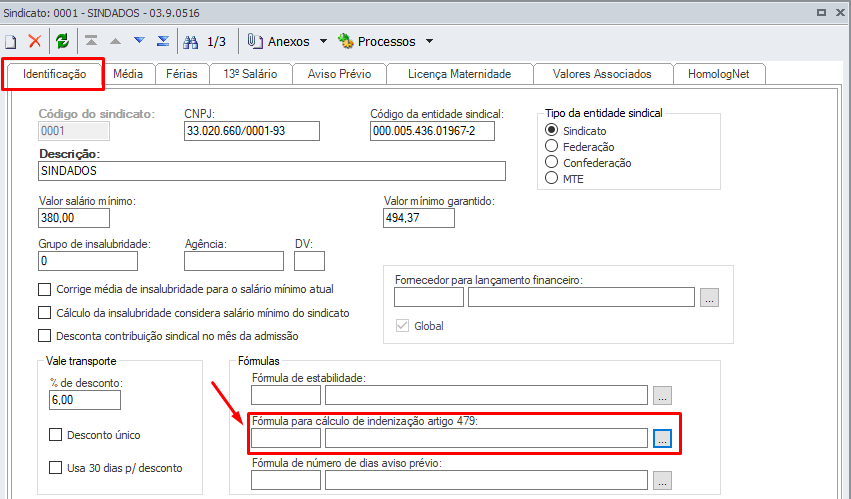Open the Aviso Prévio tab
The height and width of the screenshot is (499, 851).
click(339, 74)
